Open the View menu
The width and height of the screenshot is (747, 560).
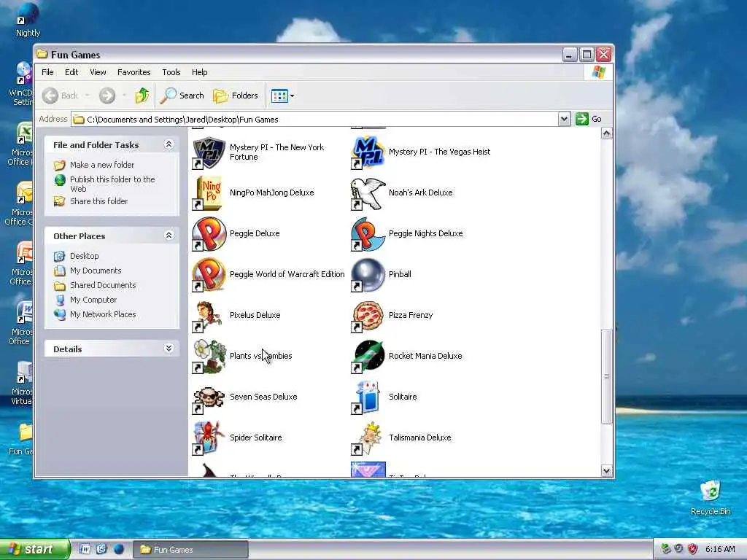point(98,72)
